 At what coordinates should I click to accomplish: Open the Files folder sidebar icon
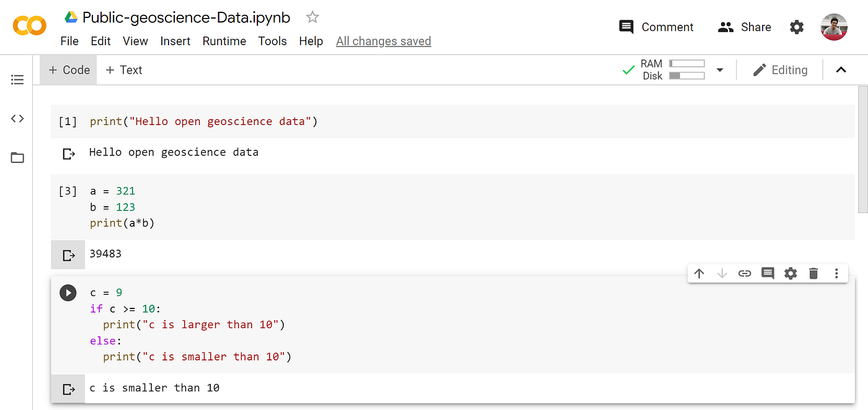click(17, 158)
